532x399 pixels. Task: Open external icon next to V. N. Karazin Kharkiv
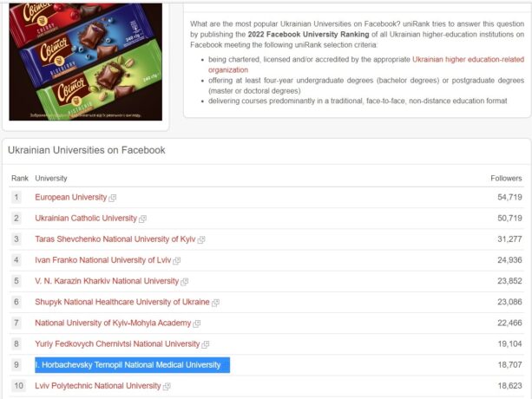[x=184, y=282]
